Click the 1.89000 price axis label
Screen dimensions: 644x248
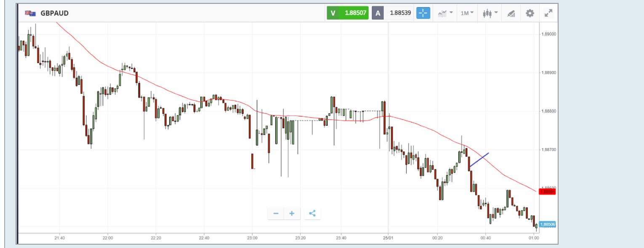[x=548, y=34]
